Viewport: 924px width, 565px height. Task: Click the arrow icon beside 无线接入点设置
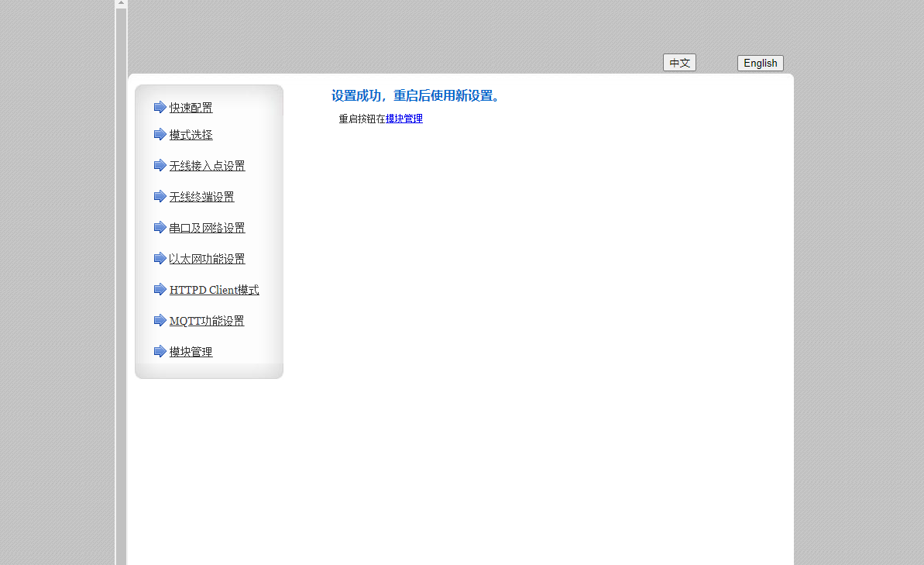(160, 165)
